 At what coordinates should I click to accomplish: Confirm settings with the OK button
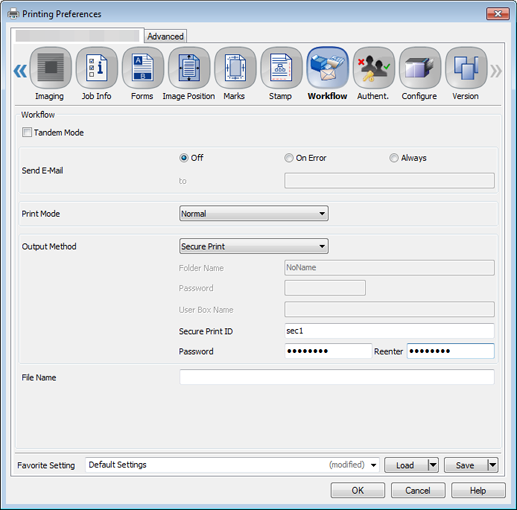point(358,490)
